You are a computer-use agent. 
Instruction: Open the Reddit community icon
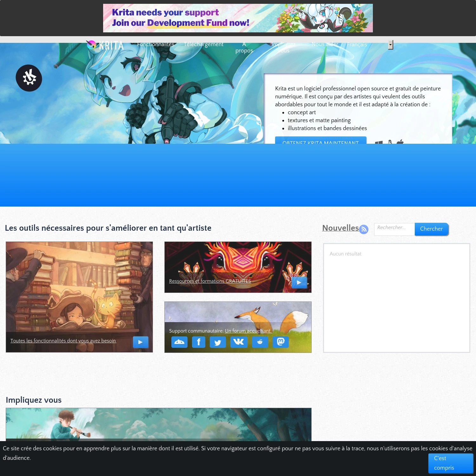point(260,342)
